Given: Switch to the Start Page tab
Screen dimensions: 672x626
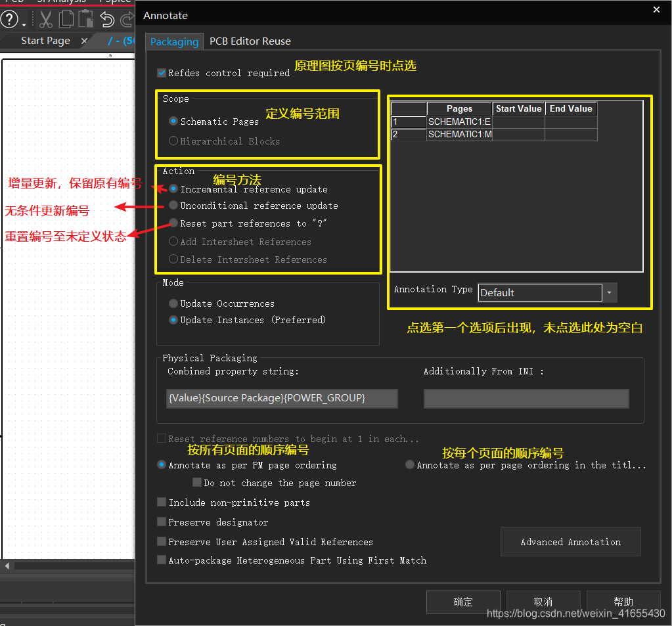Looking at the screenshot, I should click(45, 41).
